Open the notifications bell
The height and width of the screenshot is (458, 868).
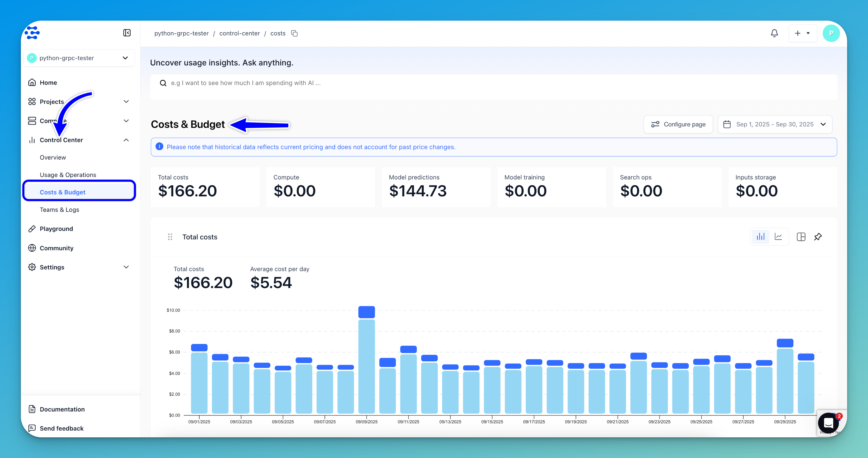[x=774, y=33]
